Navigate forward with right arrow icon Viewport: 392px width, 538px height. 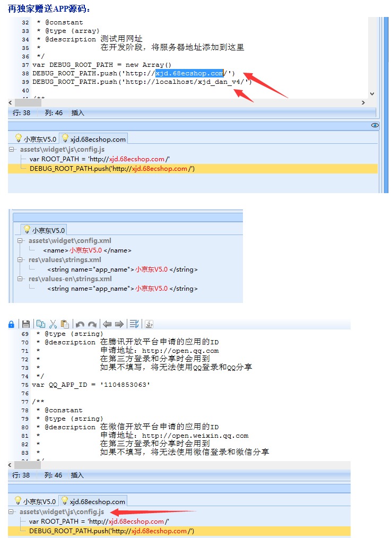[119, 324]
